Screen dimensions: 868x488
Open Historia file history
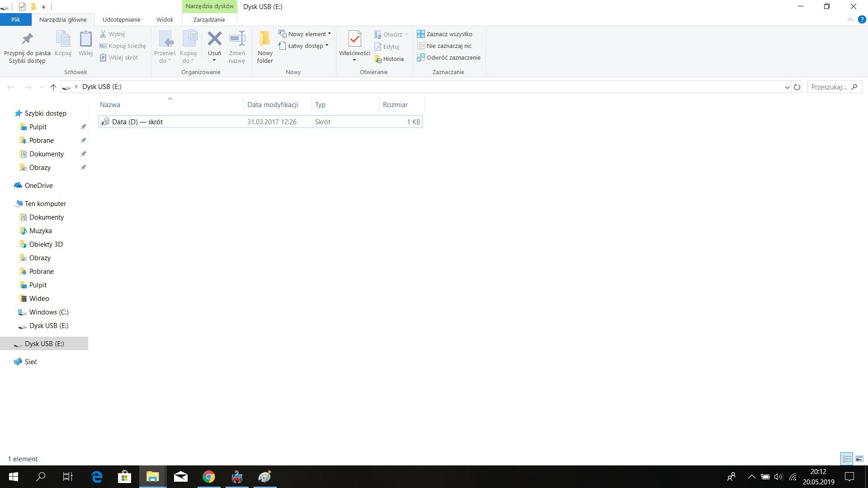(x=389, y=59)
